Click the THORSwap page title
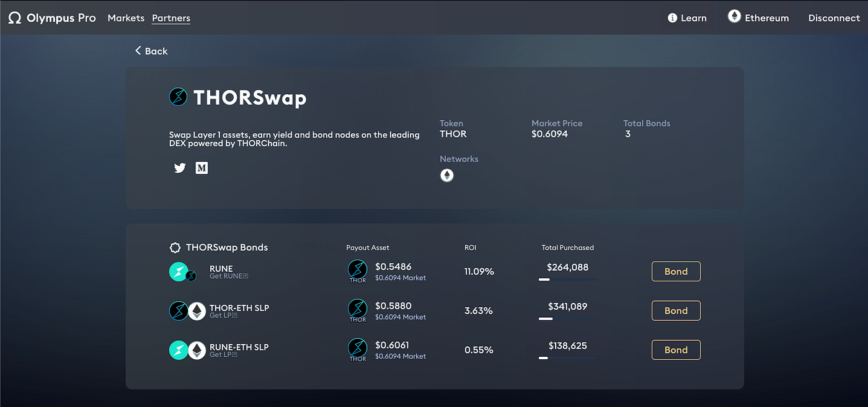 tap(250, 97)
